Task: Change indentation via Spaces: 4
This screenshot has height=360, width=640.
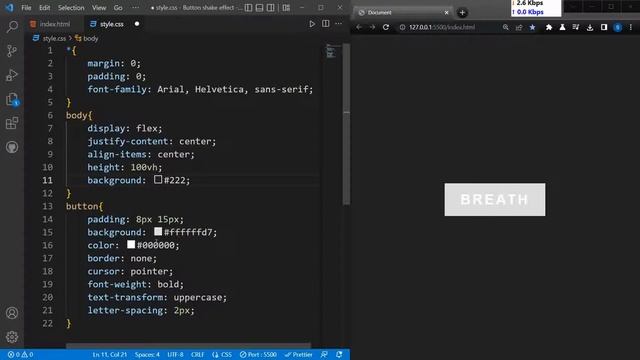Action: click(147, 354)
